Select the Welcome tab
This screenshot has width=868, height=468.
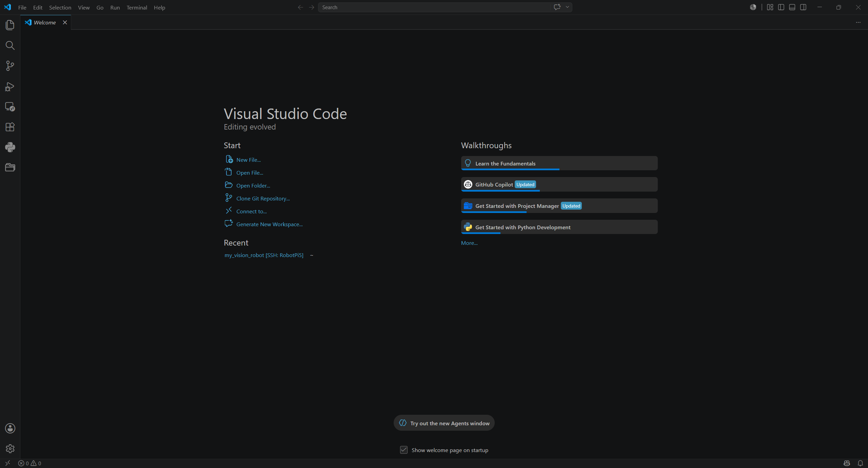[x=45, y=22]
